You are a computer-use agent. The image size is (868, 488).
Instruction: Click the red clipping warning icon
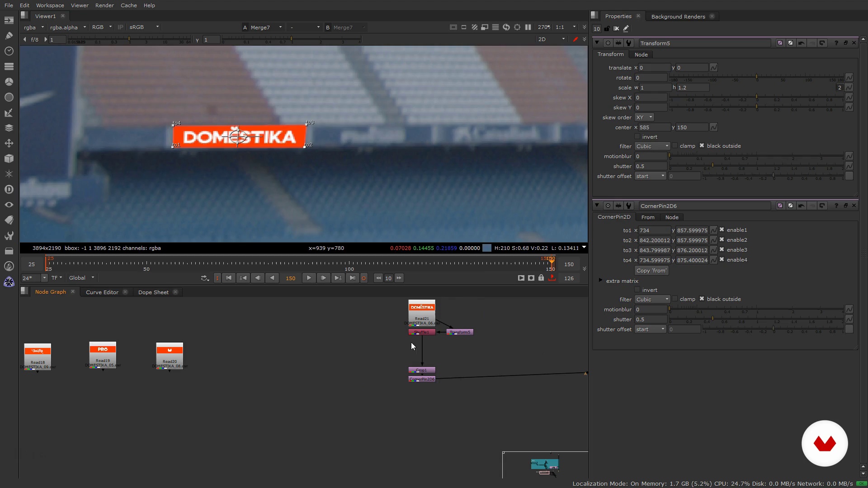coord(575,39)
